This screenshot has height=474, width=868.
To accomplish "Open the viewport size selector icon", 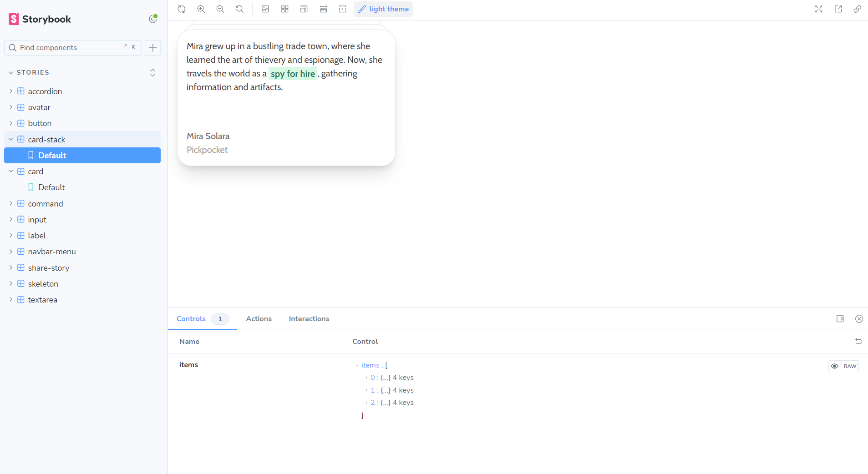I will pos(304,9).
